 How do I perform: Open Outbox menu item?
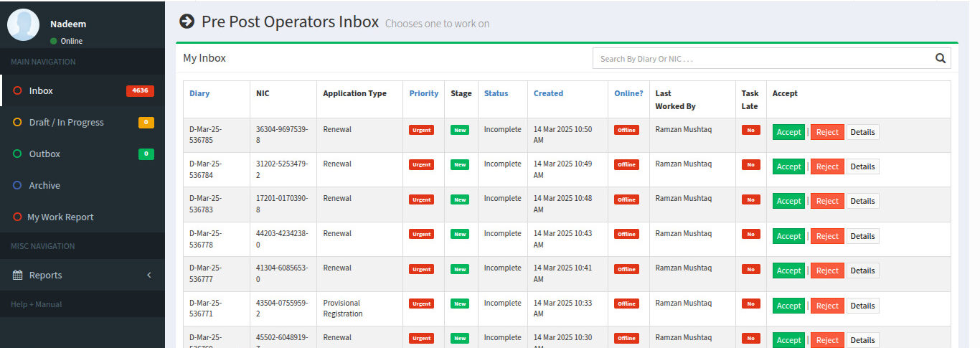pos(83,154)
